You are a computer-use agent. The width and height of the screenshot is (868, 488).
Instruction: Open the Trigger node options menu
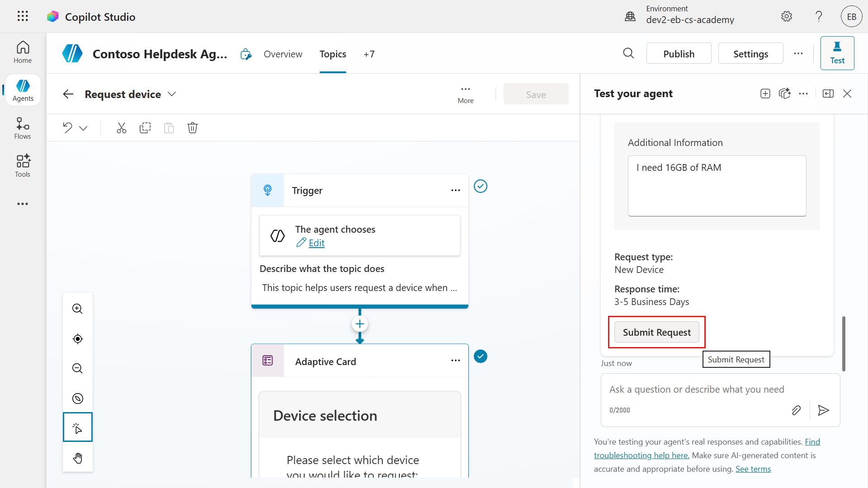tap(455, 190)
